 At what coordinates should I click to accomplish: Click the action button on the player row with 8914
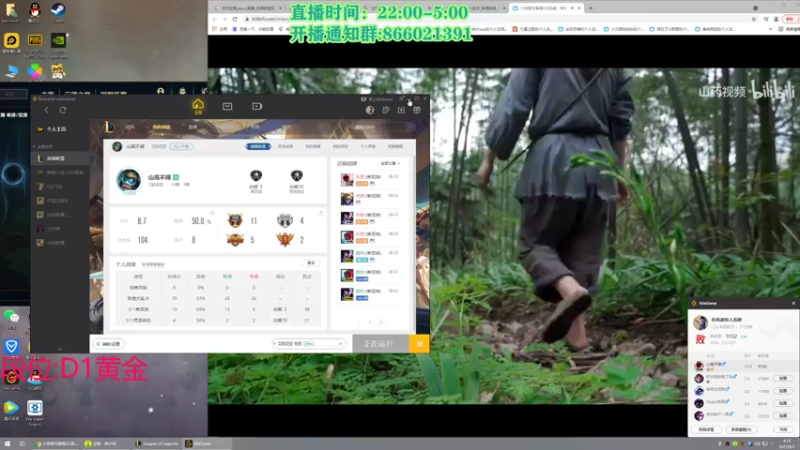click(783, 403)
